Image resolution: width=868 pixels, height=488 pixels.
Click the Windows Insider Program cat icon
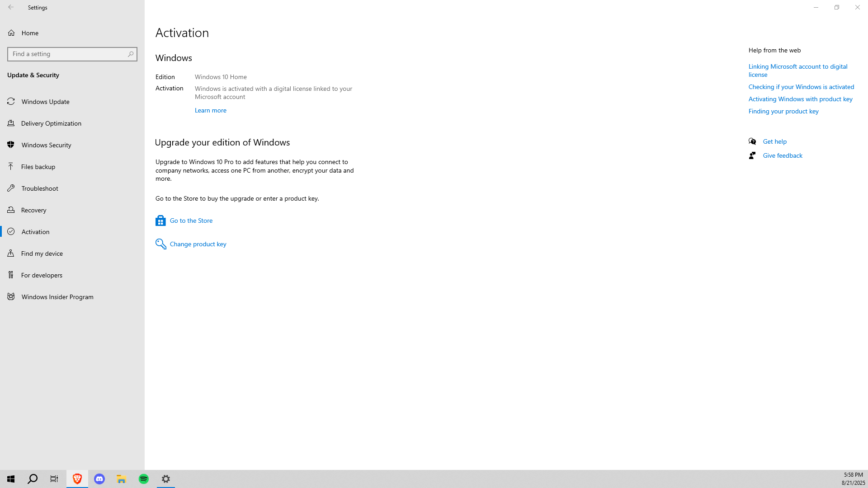[x=11, y=296]
